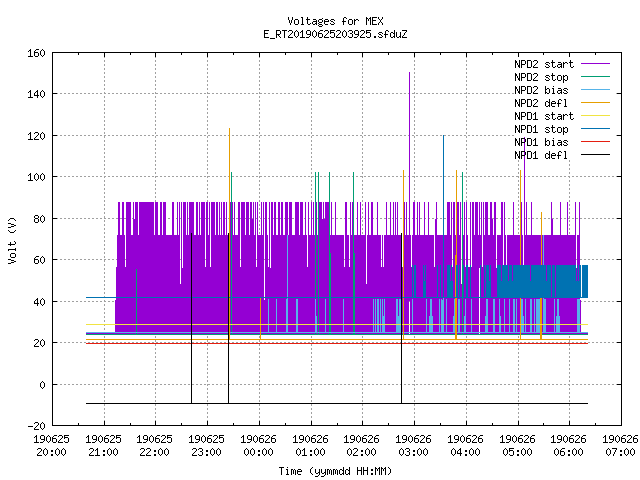Screen dimensions: 640x480
Task: Click the y-axis tick value 120
Action: click(36, 136)
